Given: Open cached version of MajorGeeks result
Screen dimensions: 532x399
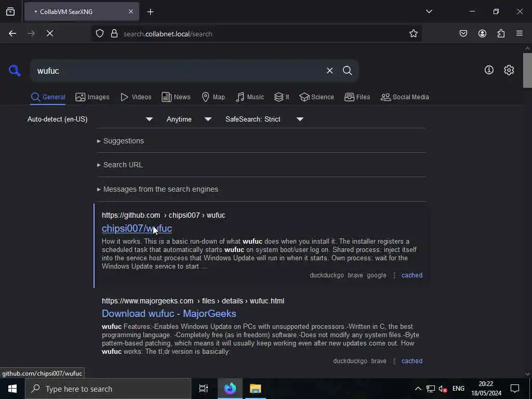Looking at the screenshot, I should pos(412,361).
